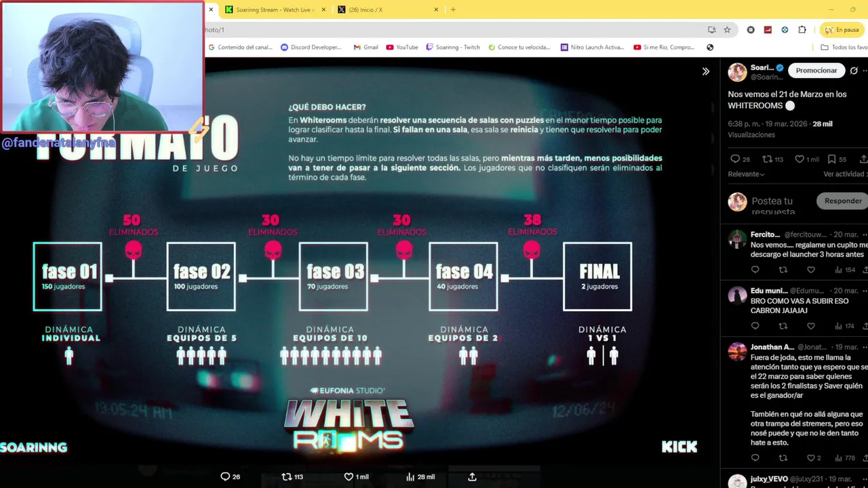The image size is (868, 488).
Task: View stats of Fercito's comment showing 154
Action: pos(845,270)
